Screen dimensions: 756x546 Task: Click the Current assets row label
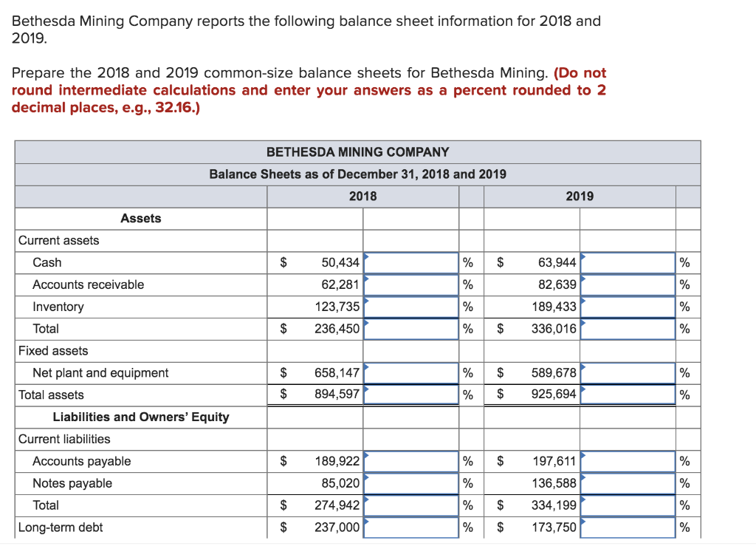click(59, 241)
